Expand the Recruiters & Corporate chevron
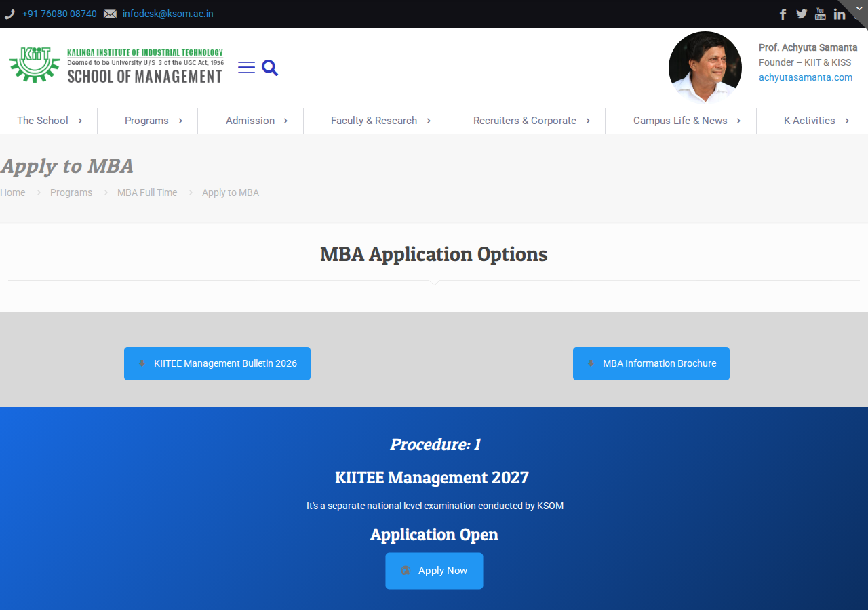The width and height of the screenshot is (868, 610). click(588, 121)
